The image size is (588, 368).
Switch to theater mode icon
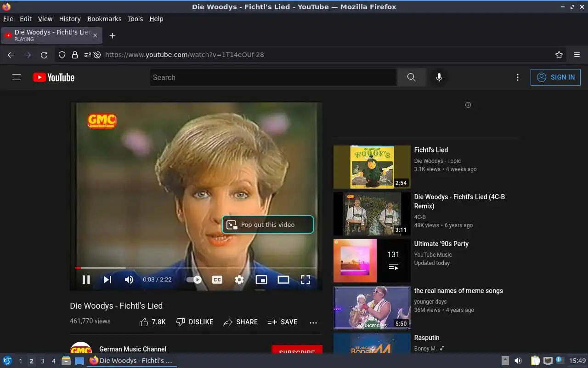pos(283,280)
